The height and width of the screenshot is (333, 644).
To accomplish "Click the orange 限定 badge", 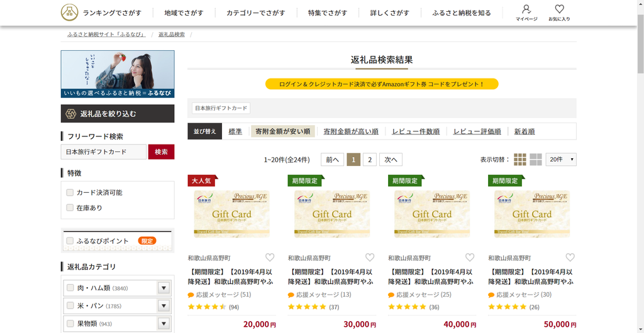I will pos(147,241).
